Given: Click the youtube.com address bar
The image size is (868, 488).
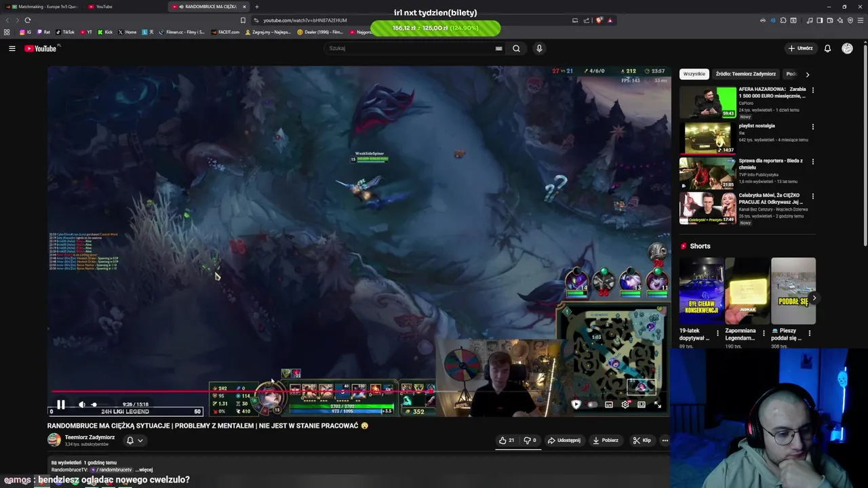Looking at the screenshot, I should click(407, 20).
